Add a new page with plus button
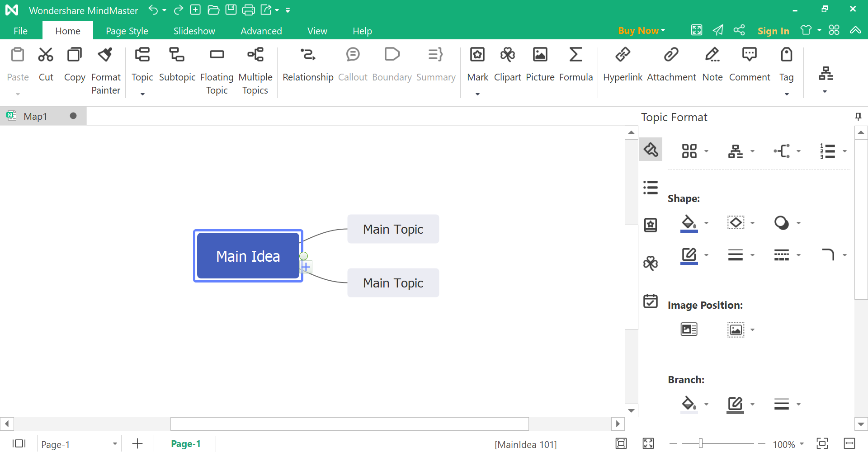 click(137, 444)
